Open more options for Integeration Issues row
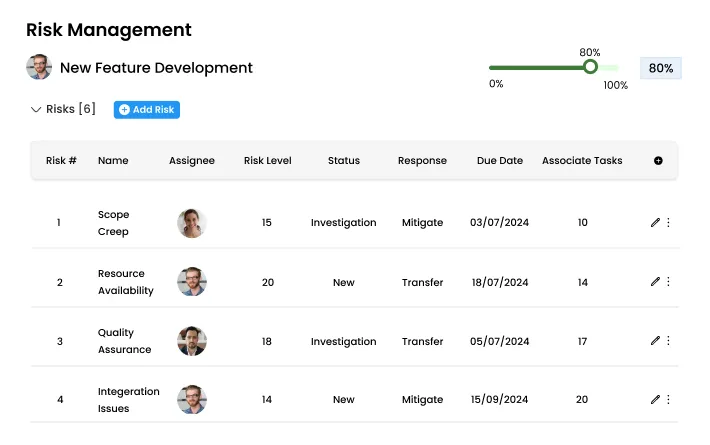This screenshot has width=710, height=445. 669,399
